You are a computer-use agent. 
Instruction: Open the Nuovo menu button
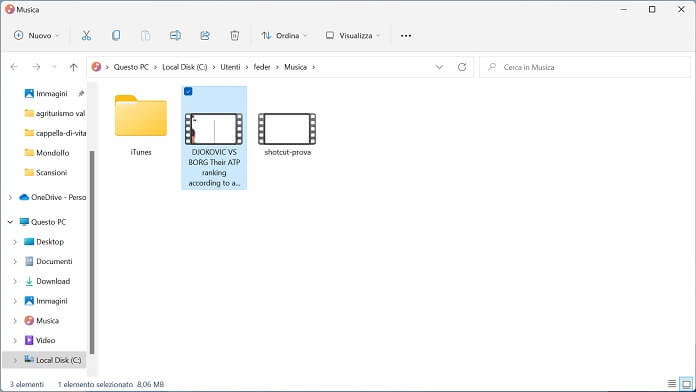click(x=36, y=36)
